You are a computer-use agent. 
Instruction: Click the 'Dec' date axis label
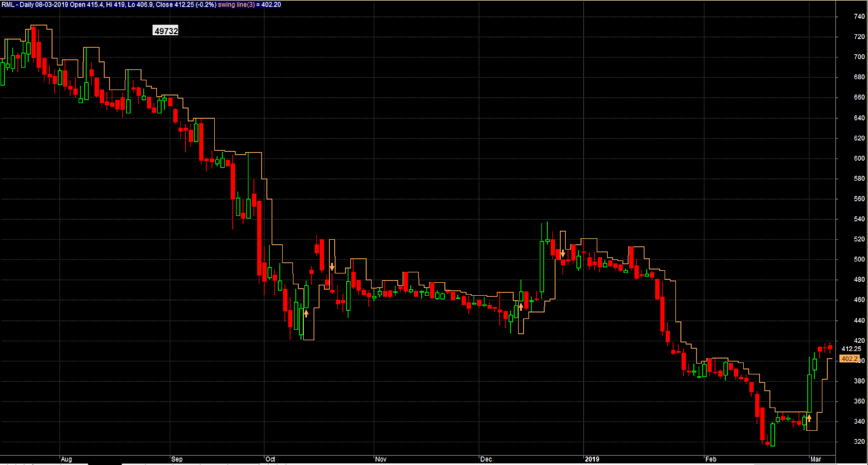tap(486, 459)
